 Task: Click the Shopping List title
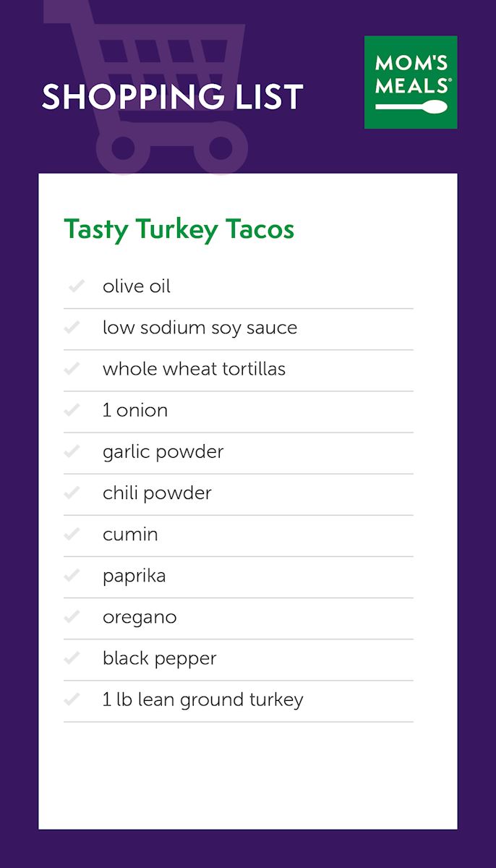tap(172, 98)
